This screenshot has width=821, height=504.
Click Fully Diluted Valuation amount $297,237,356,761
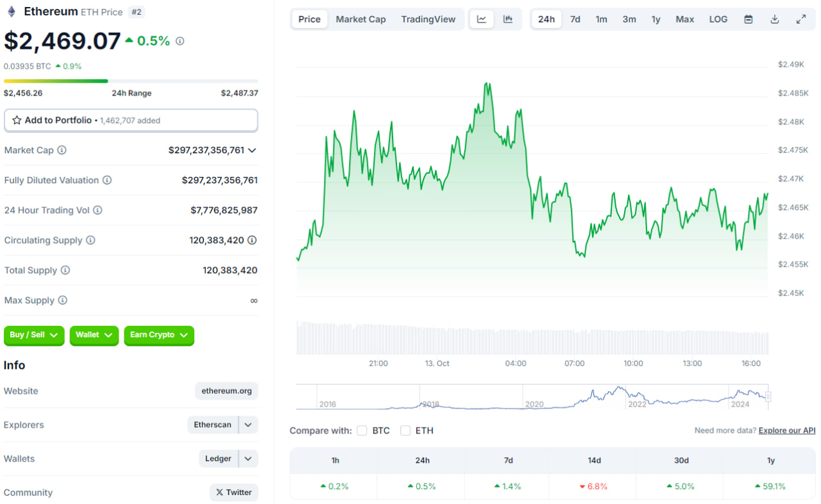220,180
